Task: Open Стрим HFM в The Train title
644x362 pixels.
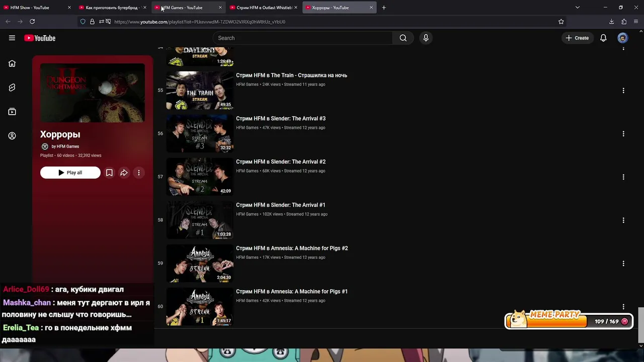Action: pyautogui.click(x=291, y=75)
